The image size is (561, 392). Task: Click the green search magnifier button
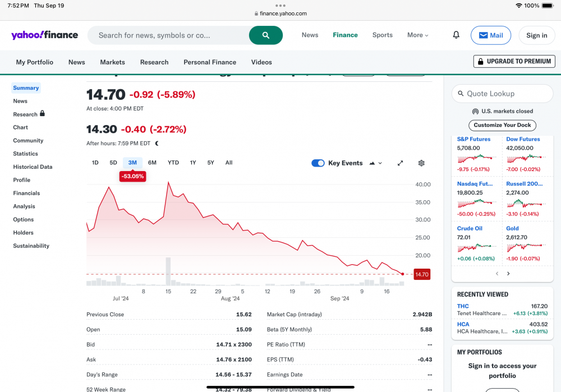265,35
